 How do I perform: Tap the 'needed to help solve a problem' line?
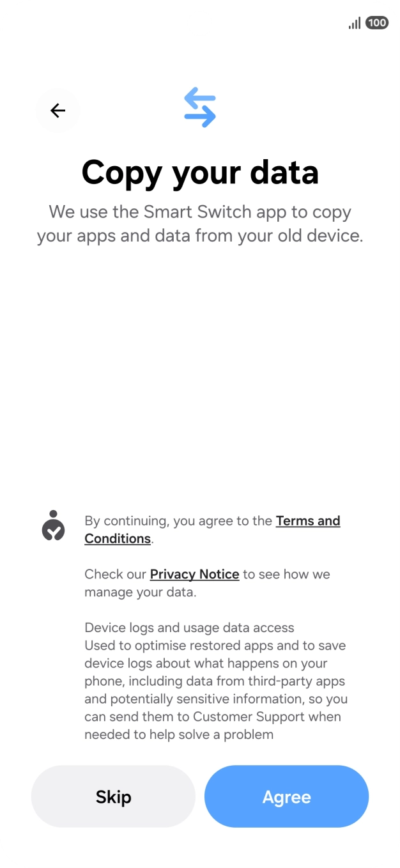click(179, 734)
